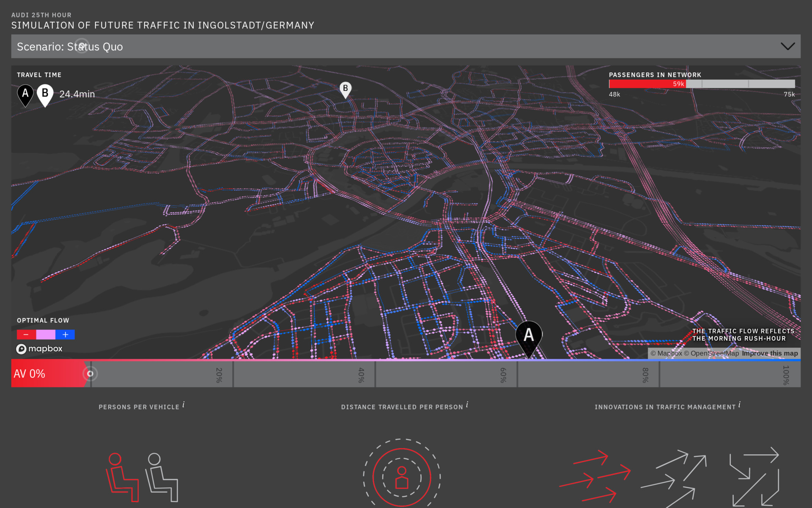Expand the Scenario dropdown chevron

787,46
